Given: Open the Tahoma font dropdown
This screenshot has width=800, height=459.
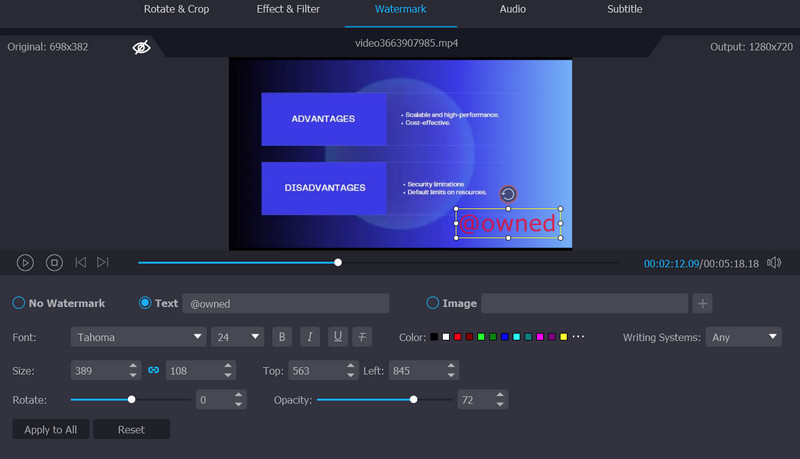Looking at the screenshot, I should point(138,337).
